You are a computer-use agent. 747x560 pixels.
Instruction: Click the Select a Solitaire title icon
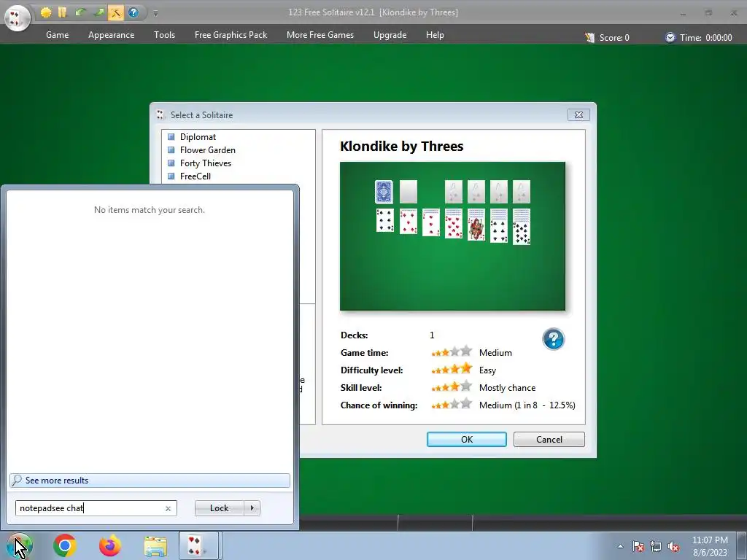(160, 114)
